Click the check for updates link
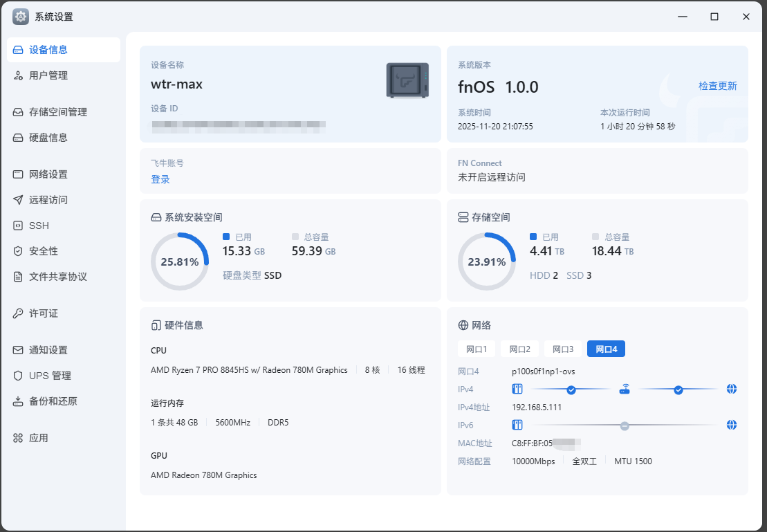 pyautogui.click(x=717, y=86)
